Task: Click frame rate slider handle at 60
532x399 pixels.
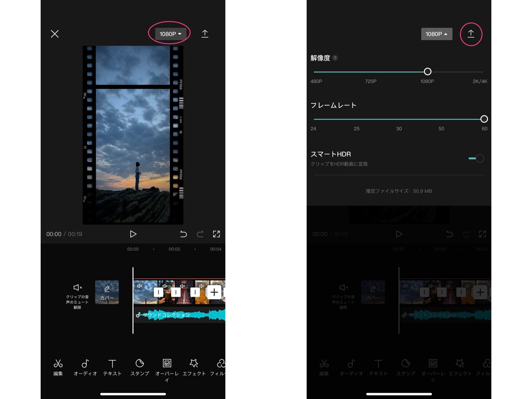Action: 484,119
